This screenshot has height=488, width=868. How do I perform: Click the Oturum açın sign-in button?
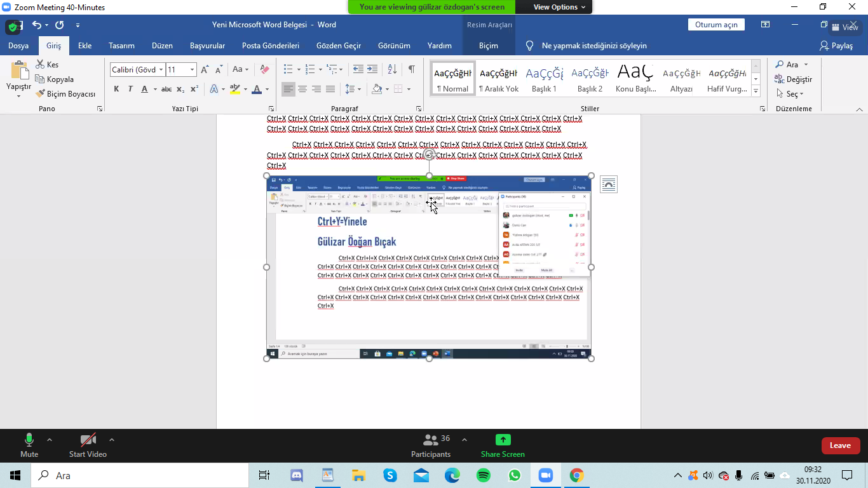[x=716, y=25]
